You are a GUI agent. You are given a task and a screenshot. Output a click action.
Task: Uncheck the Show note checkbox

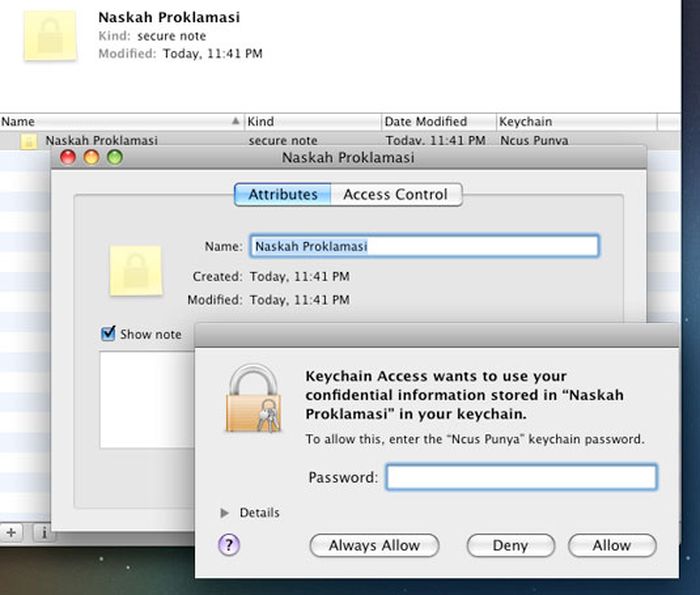(108, 333)
